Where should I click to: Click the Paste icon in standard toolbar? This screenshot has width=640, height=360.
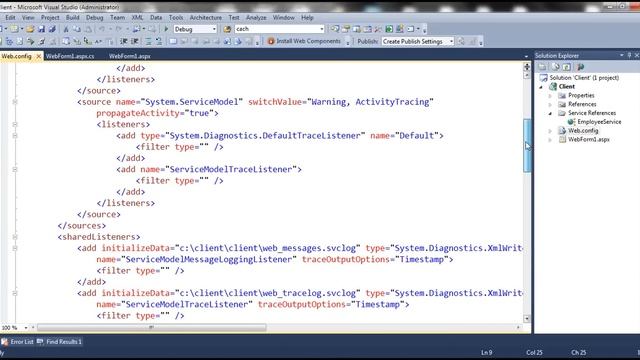click(88, 29)
